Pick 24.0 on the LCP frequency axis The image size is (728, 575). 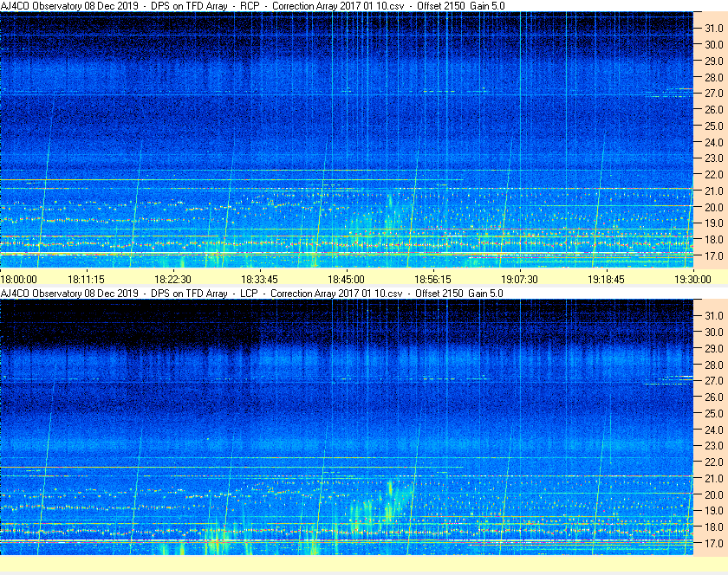[714, 430]
